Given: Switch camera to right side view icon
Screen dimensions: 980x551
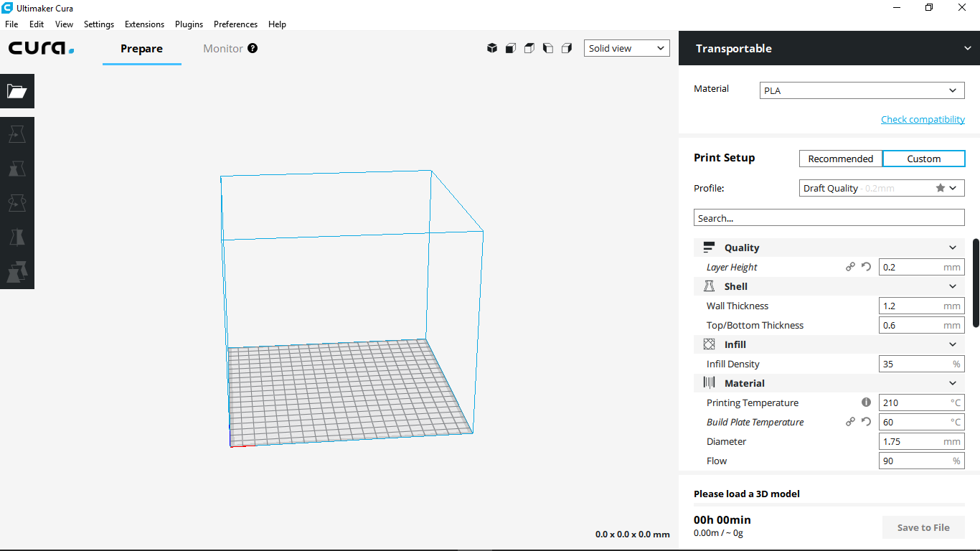Looking at the screenshot, I should tap(567, 48).
